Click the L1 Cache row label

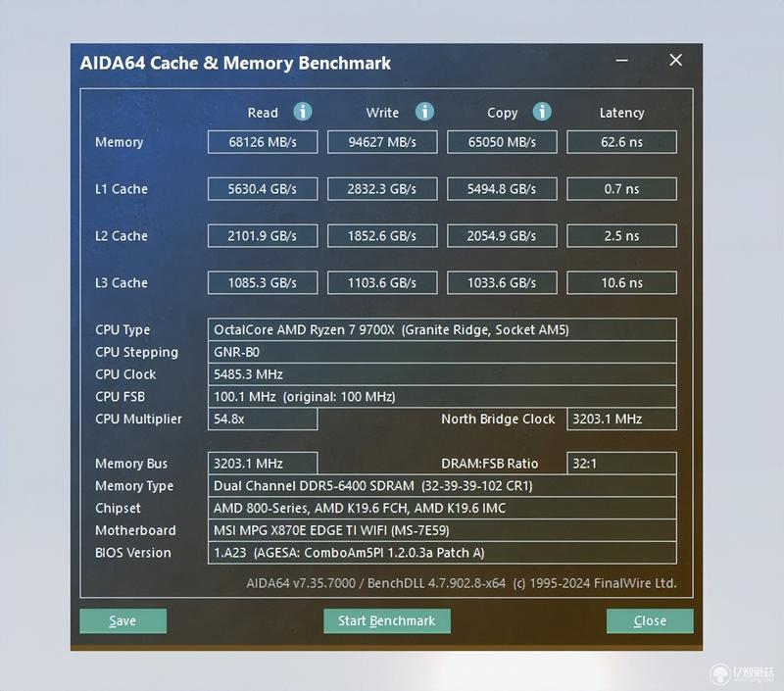tap(121, 189)
